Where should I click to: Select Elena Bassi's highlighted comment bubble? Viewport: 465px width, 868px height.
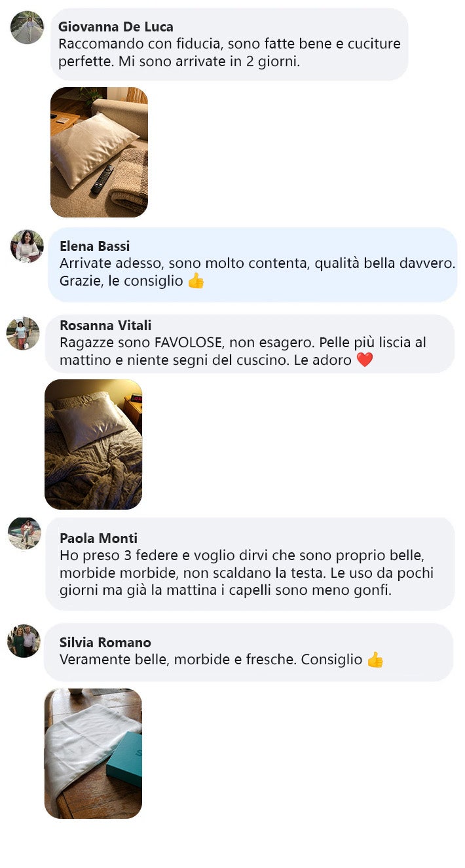253,265
